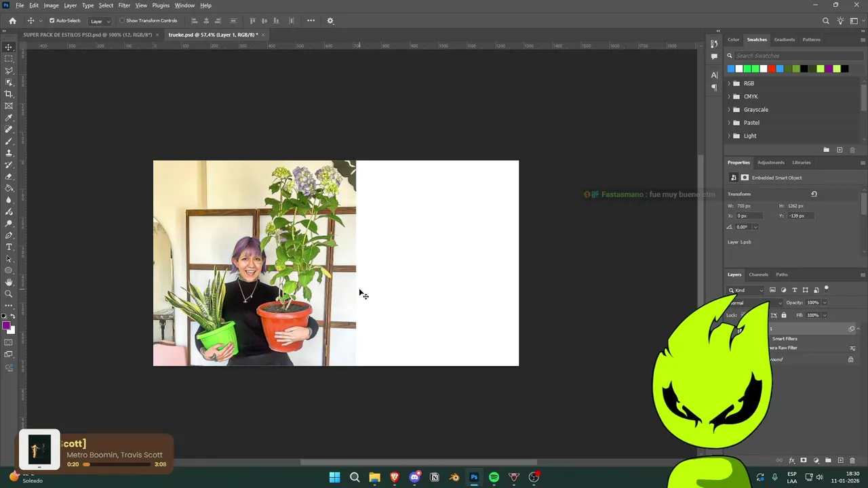Select the Move tool in the toolbar

click(x=9, y=47)
